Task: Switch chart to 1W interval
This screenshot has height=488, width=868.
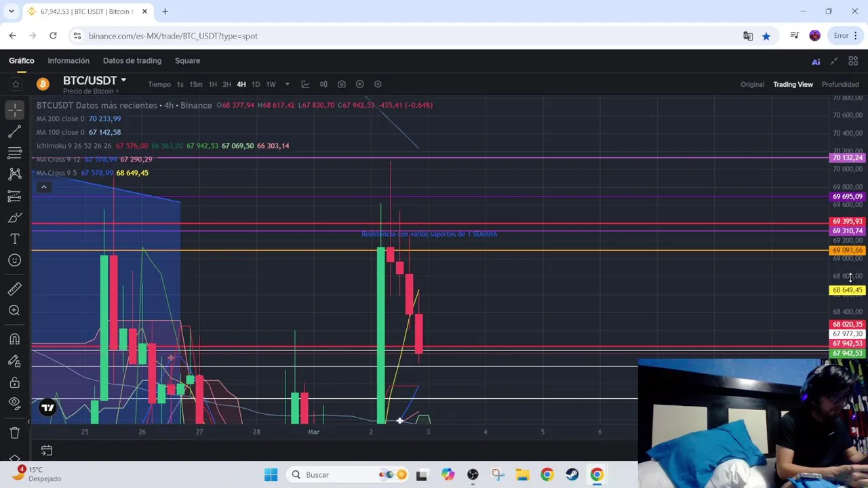Action: (271, 85)
